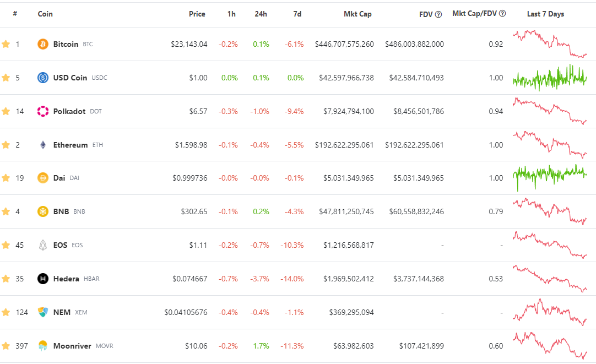596x364 pixels.
Task: Remove Ethereum from favorites via star
Action: pyautogui.click(x=6, y=145)
